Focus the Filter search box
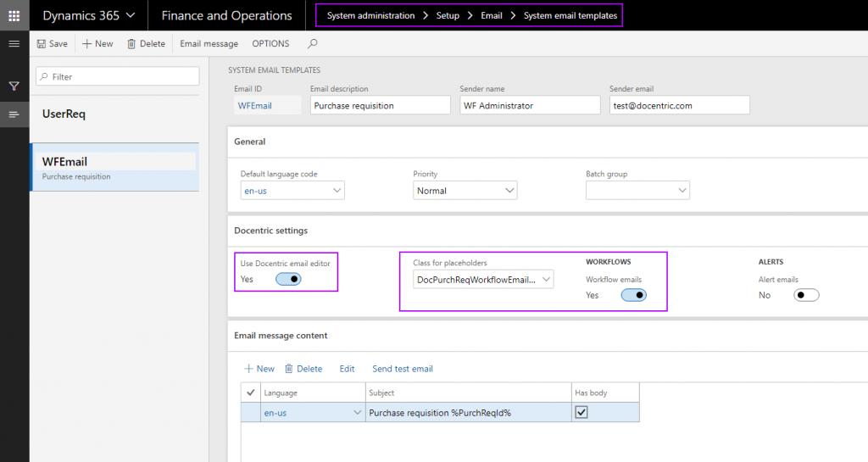 [x=117, y=76]
